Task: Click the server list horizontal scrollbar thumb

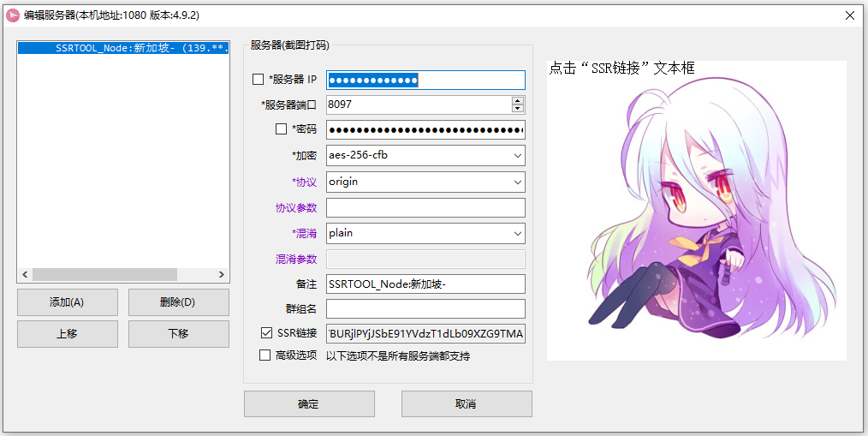Action: (104, 275)
